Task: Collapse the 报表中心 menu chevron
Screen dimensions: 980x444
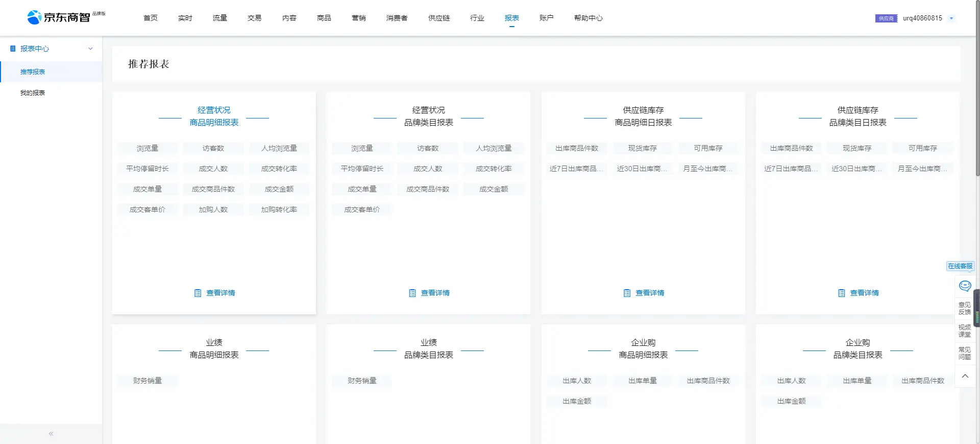Action: click(x=90, y=49)
